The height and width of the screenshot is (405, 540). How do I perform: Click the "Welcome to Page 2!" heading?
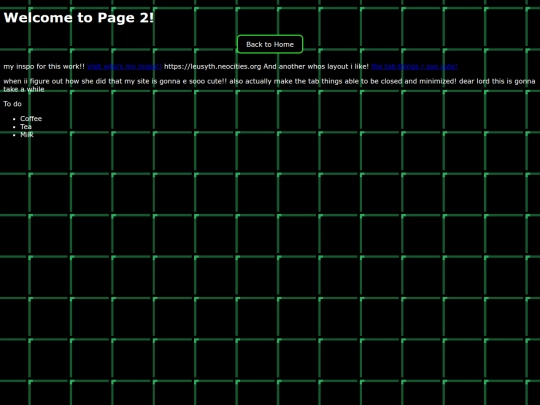(x=79, y=18)
